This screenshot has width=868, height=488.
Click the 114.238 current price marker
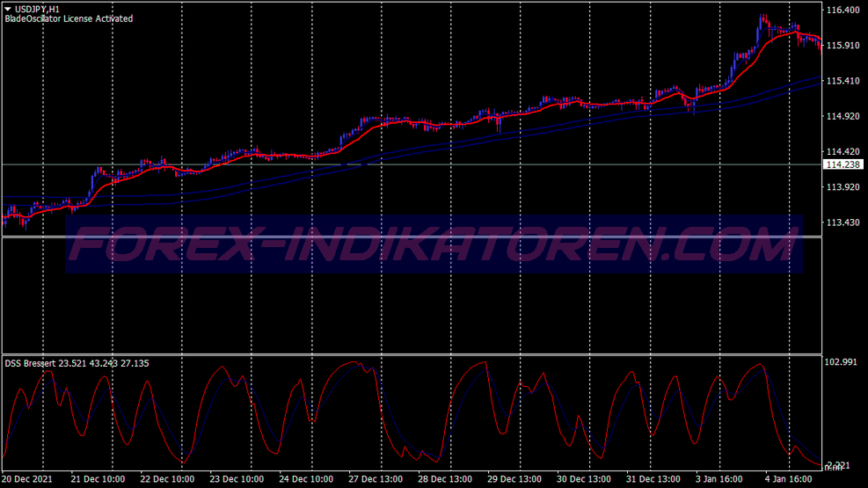[x=843, y=165]
